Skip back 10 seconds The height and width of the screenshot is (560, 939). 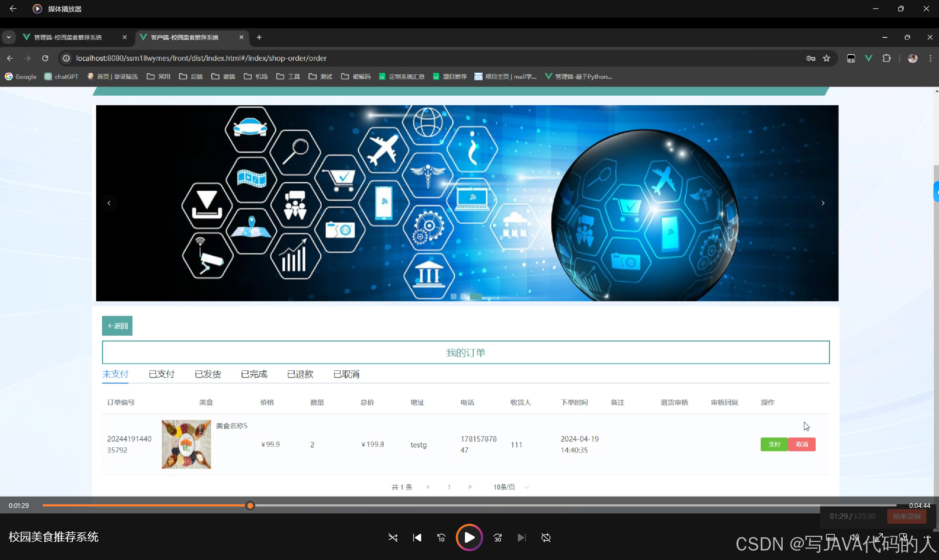(441, 537)
